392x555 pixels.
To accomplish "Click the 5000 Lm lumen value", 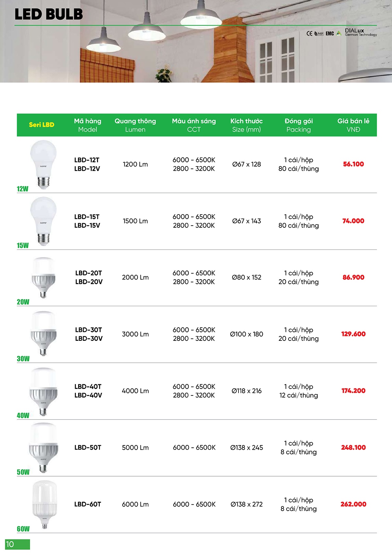I will (135, 447).
